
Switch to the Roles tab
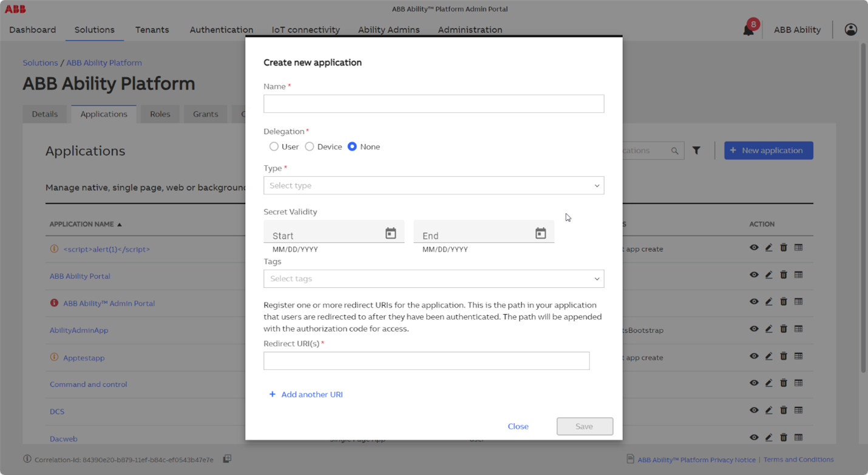coord(160,114)
